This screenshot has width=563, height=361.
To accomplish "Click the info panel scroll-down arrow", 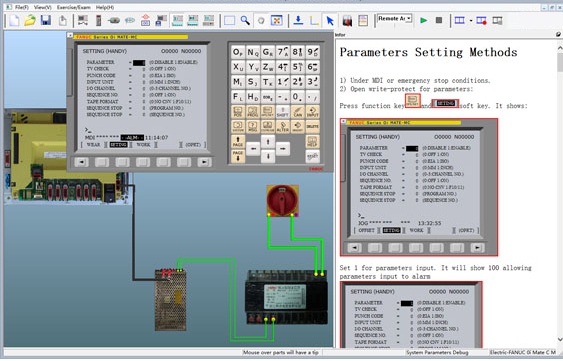I will 560,339.
